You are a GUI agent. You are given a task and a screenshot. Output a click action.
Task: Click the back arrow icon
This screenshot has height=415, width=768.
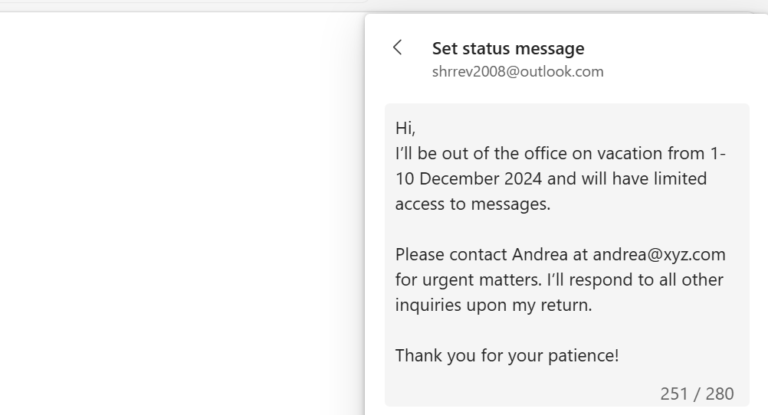tap(398, 48)
